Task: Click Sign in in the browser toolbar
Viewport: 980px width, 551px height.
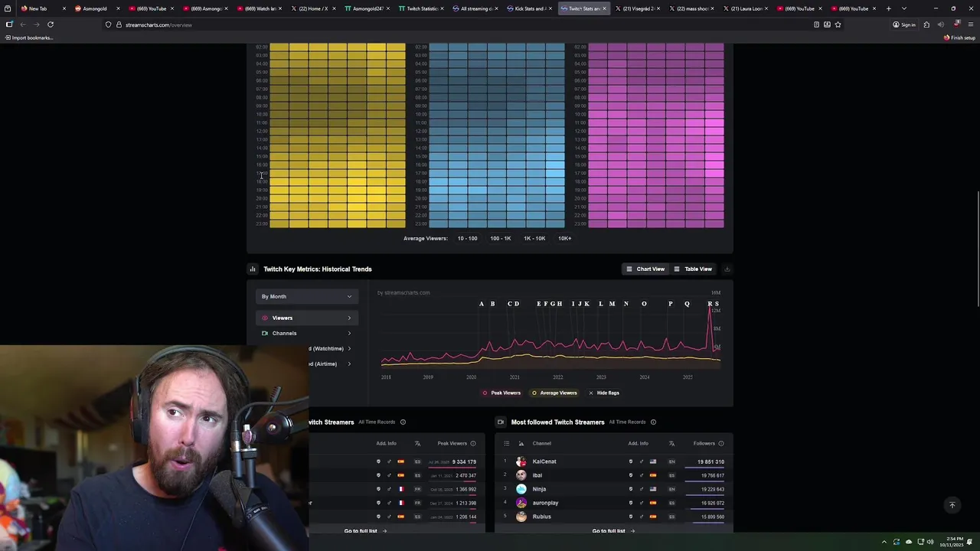Action: [904, 24]
